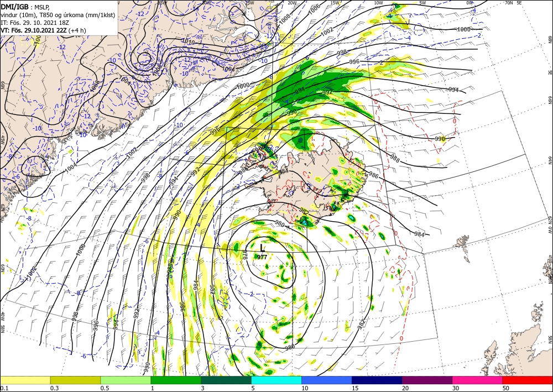Click the olive 0.3–0.5 legend color band
553x392 pixels.
point(75,380)
